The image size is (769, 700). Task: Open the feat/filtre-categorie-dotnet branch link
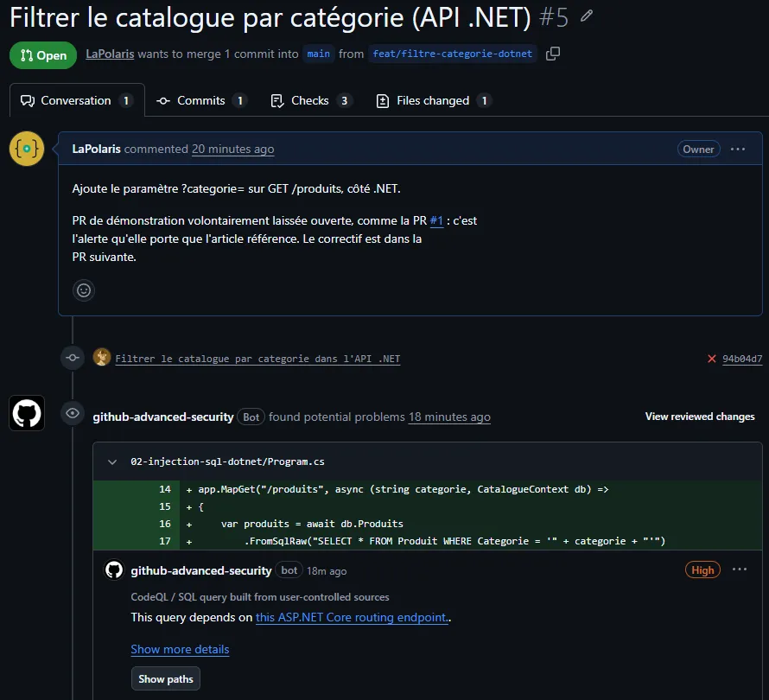pyautogui.click(x=452, y=54)
